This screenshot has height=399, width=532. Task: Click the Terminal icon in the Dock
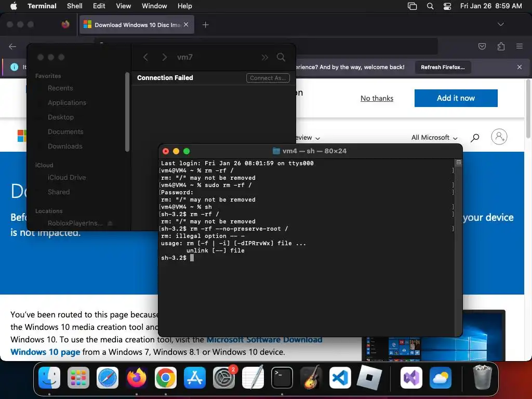(x=282, y=378)
